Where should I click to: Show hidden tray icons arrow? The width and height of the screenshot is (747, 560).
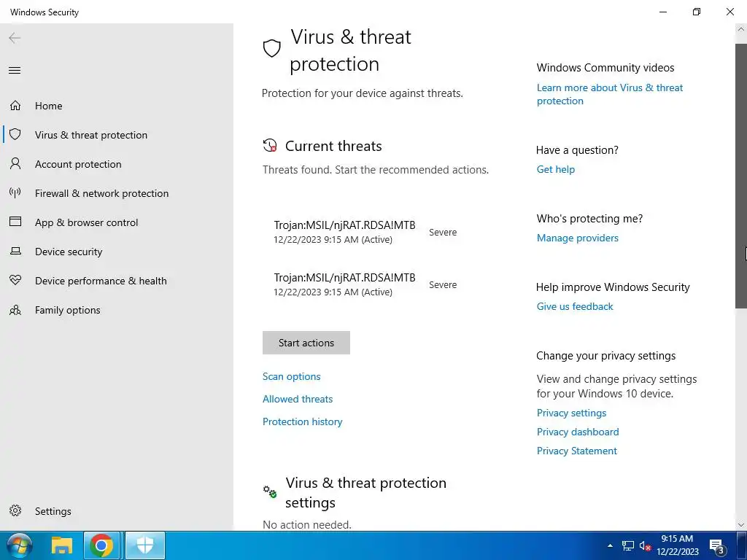click(610, 545)
